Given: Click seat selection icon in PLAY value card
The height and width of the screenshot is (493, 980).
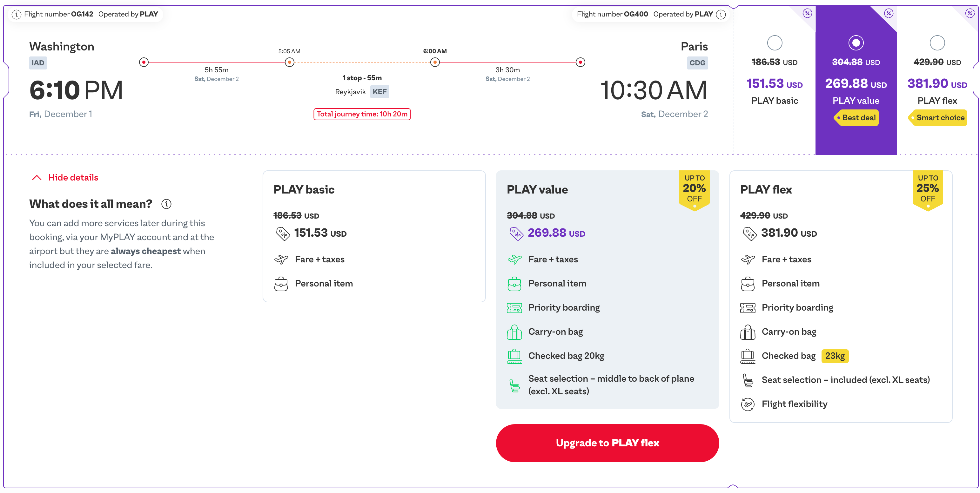Looking at the screenshot, I should coord(514,385).
